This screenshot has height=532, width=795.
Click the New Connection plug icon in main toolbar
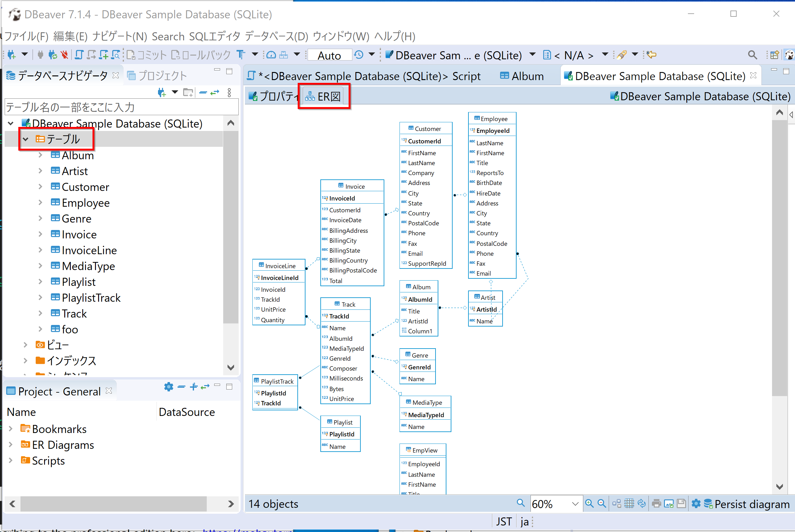(x=12, y=55)
